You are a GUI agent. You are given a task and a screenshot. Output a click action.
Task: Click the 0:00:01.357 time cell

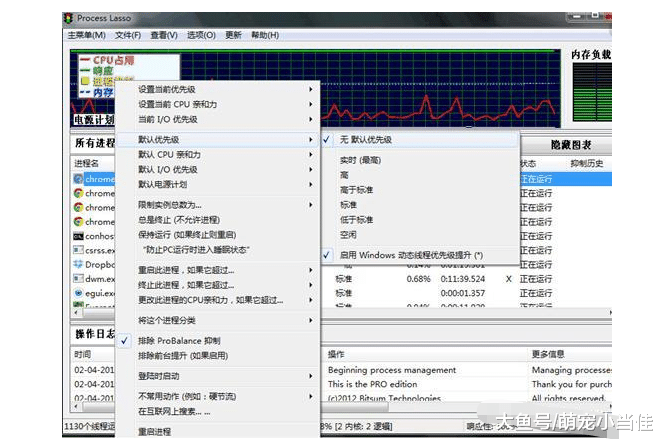(463, 293)
